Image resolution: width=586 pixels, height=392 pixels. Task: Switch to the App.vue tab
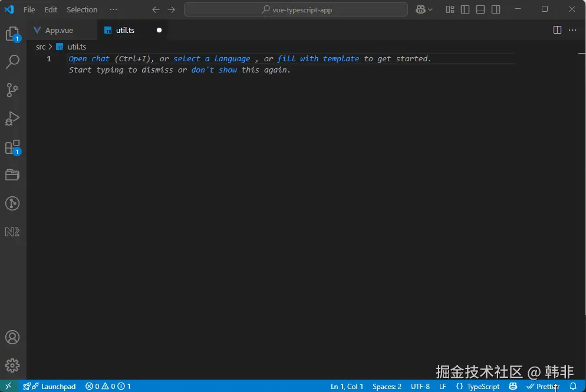click(x=58, y=29)
